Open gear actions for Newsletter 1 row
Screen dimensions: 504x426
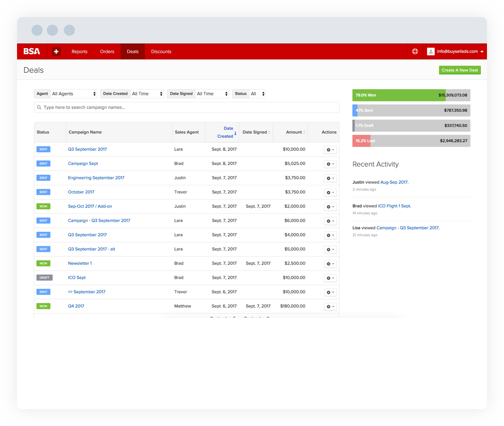click(x=330, y=264)
